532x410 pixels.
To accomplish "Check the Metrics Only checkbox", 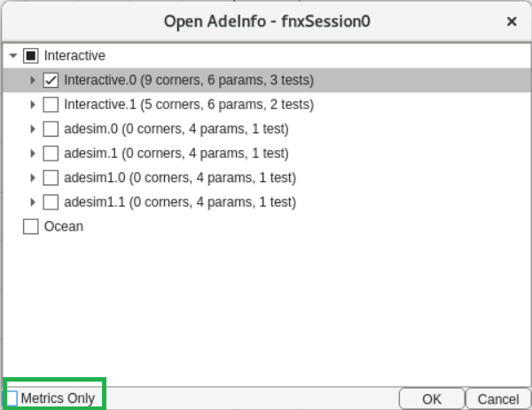I will click(12, 398).
